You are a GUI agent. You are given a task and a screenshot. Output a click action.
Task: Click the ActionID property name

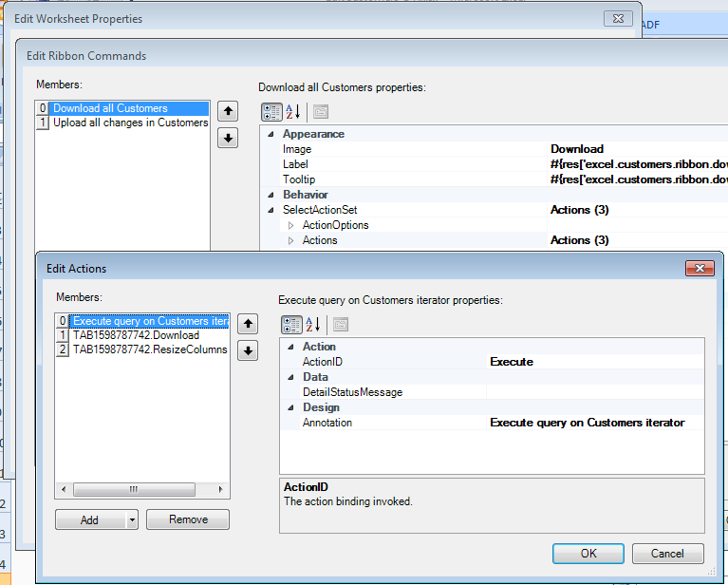pyautogui.click(x=322, y=362)
